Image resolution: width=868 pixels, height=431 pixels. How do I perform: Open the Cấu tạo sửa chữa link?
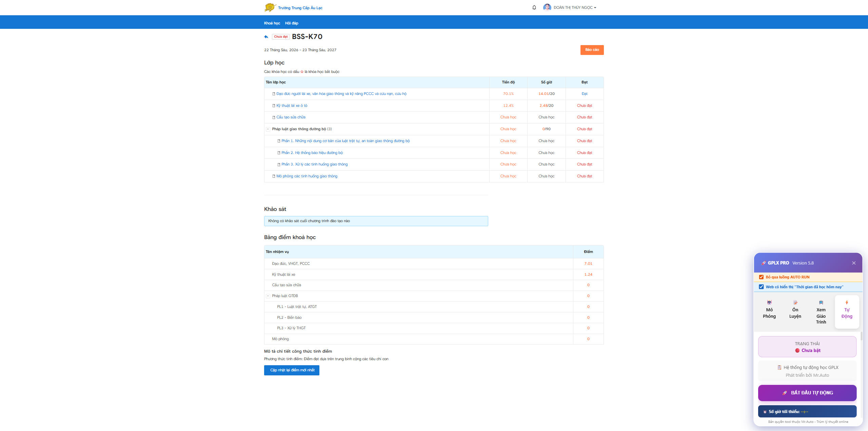click(291, 117)
